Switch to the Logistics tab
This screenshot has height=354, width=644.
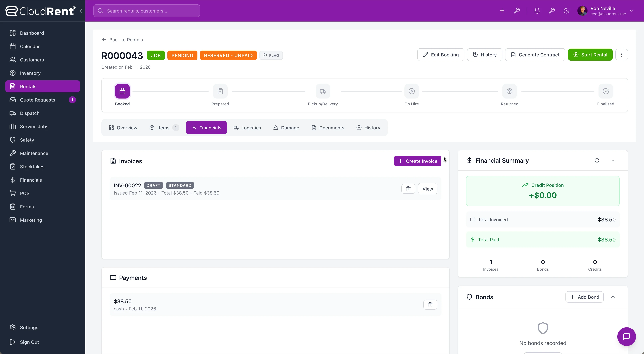coord(247,127)
